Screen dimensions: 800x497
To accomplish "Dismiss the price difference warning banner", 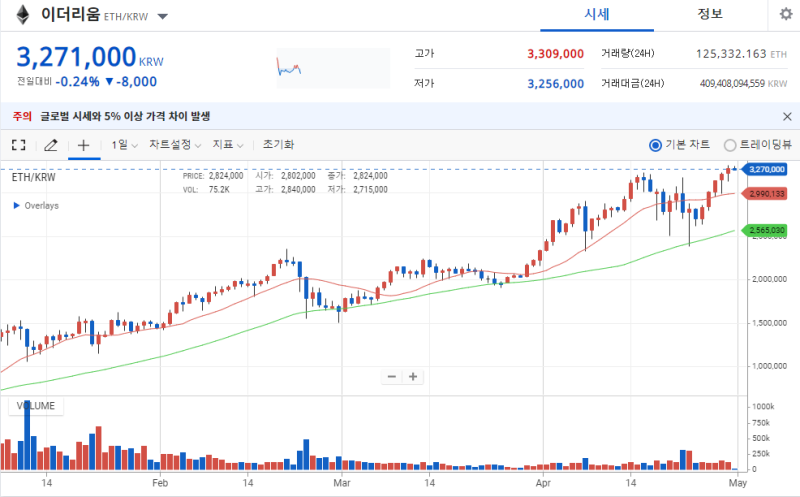I will click(787, 117).
